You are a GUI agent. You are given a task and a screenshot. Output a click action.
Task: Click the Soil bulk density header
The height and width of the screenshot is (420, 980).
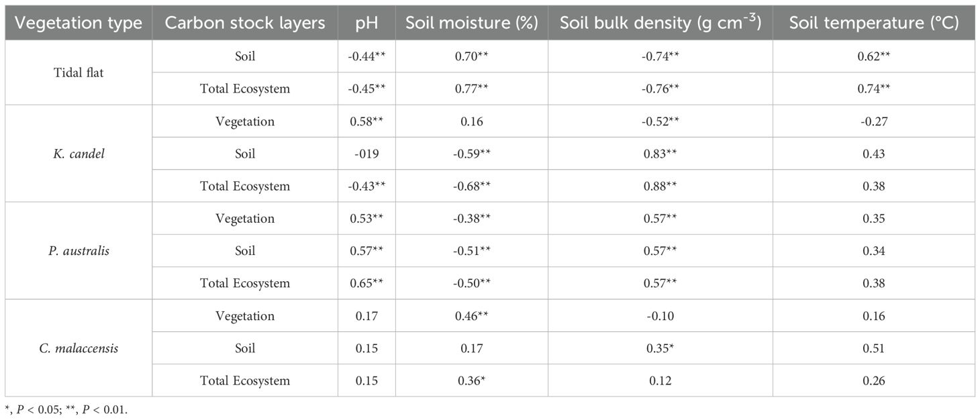pos(660,23)
